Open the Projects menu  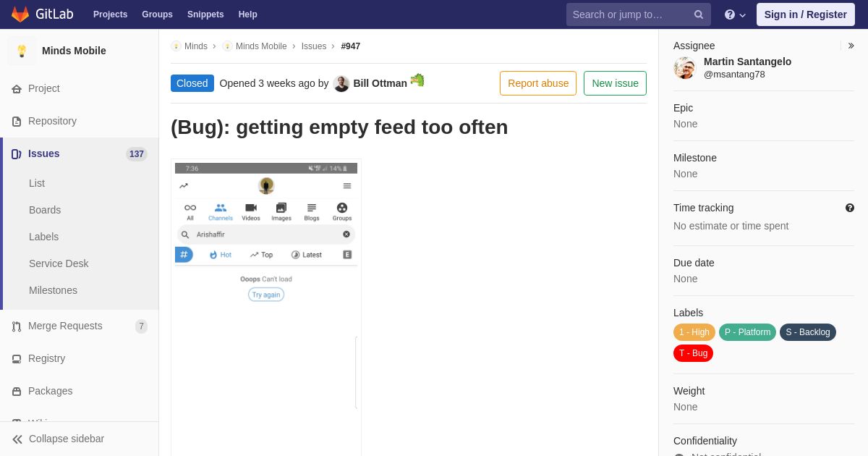pyautogui.click(x=110, y=14)
